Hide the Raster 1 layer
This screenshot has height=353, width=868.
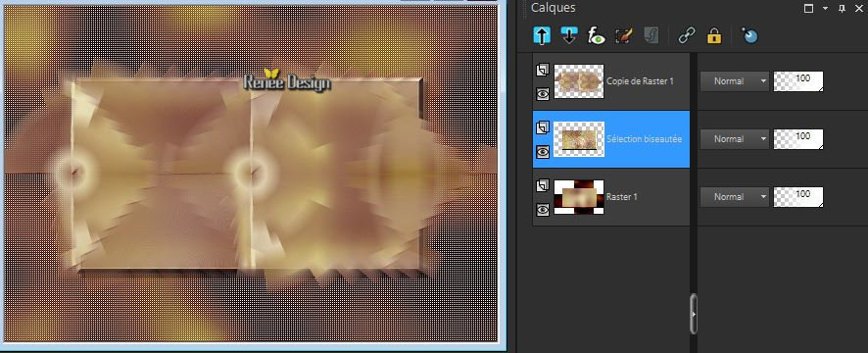[543, 209]
